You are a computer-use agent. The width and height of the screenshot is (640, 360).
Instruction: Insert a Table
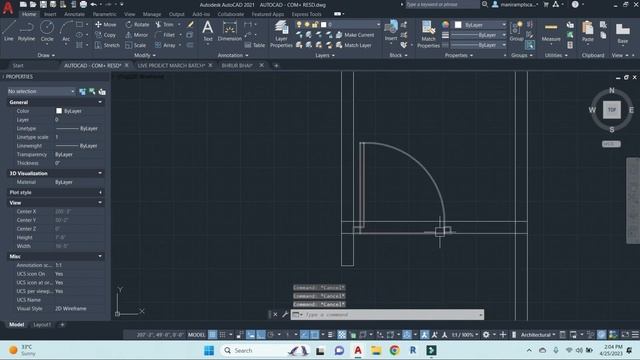255,45
